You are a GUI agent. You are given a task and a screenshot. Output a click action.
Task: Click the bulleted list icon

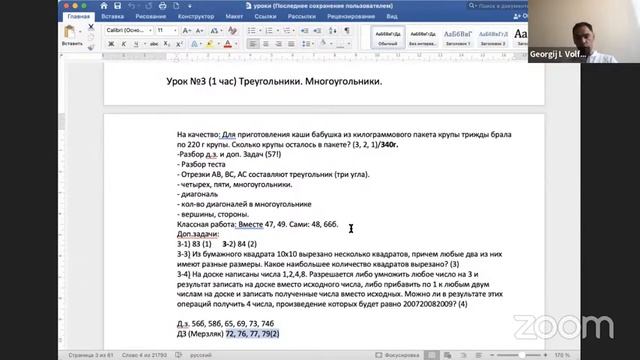pyautogui.click(x=252, y=31)
